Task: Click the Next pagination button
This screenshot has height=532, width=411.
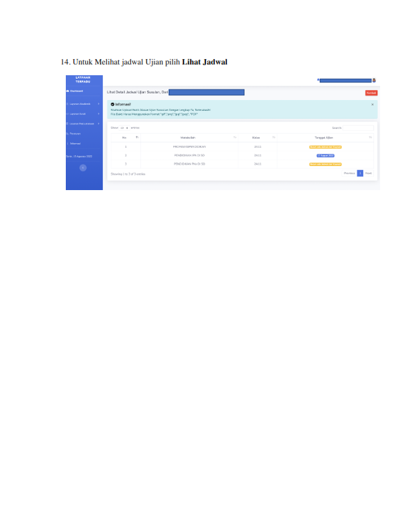Action: coord(368,173)
